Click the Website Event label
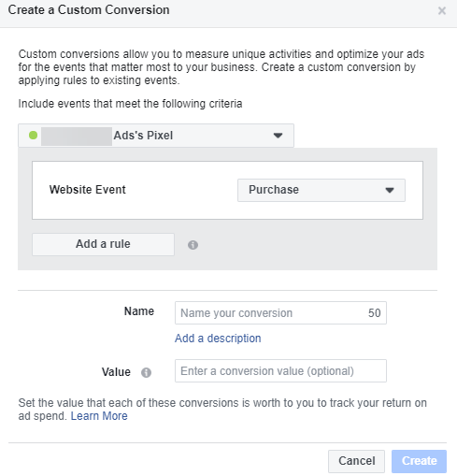457x476 pixels. pyautogui.click(x=88, y=190)
